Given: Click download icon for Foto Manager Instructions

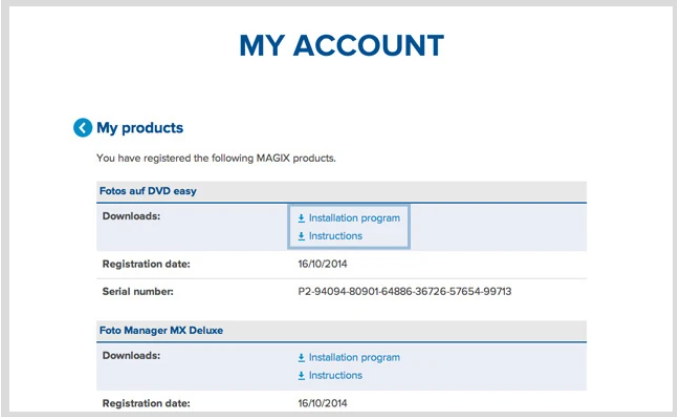Looking at the screenshot, I should pos(301,376).
